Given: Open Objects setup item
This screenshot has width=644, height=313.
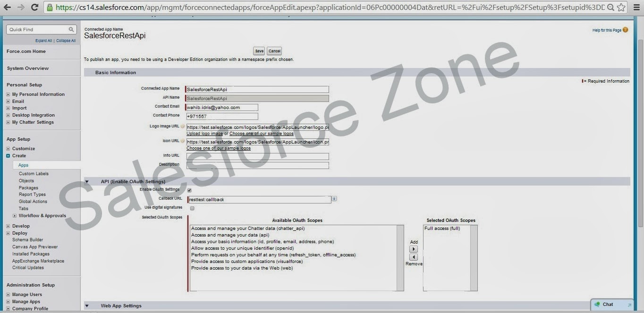Looking at the screenshot, I should tap(26, 181).
